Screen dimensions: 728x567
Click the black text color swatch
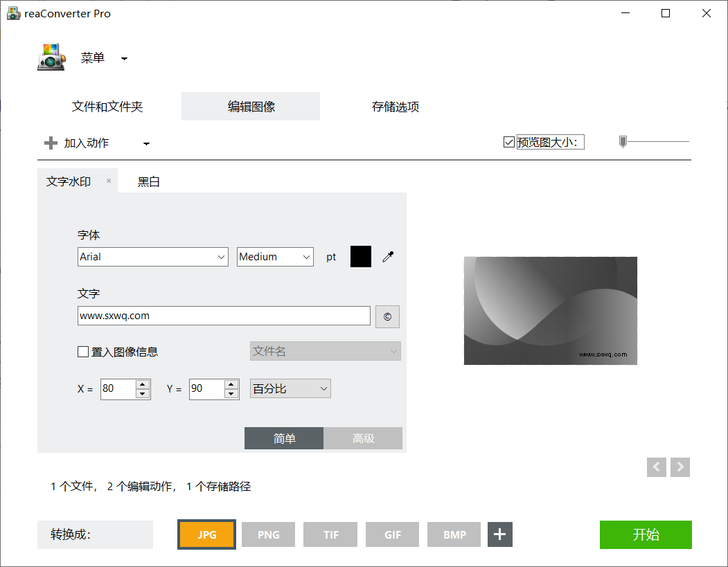click(x=361, y=257)
